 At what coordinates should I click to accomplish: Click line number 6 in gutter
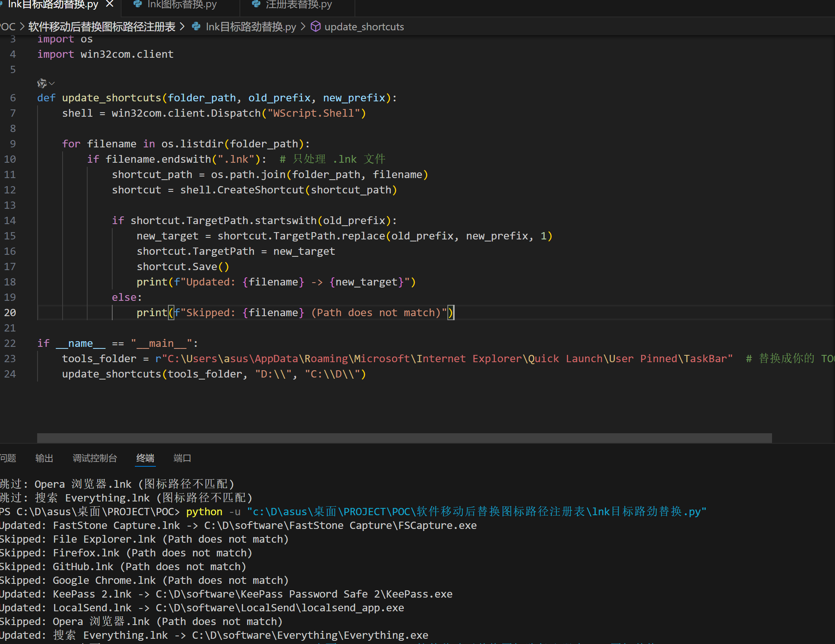point(13,98)
